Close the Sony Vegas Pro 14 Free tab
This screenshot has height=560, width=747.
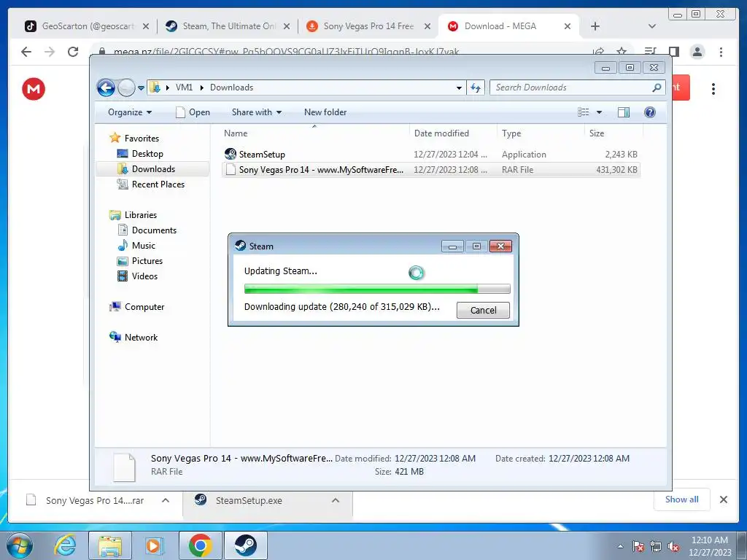[427, 26]
